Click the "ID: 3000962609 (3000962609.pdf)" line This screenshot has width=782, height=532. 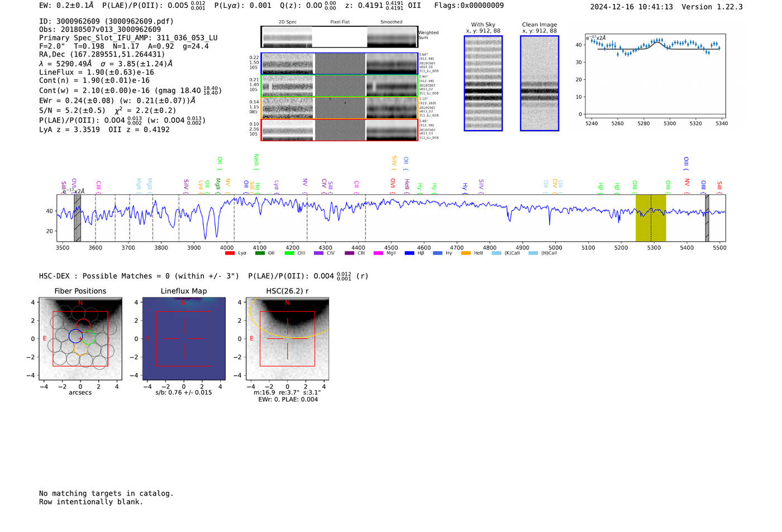pos(106,21)
